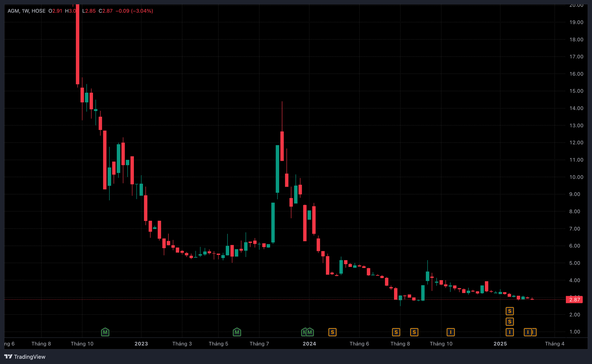Click the 5.00 price axis label
592x364 pixels.
coord(575,263)
